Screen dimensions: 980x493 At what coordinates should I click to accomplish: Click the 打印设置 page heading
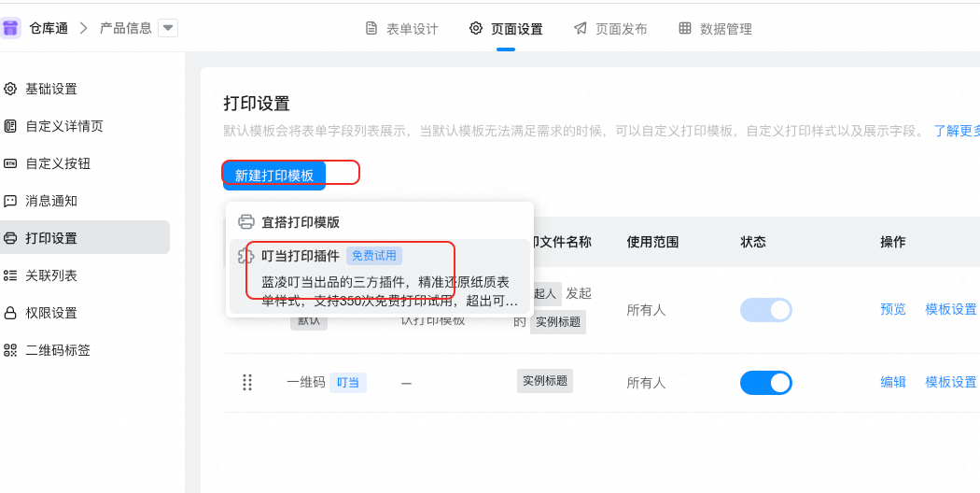(257, 104)
